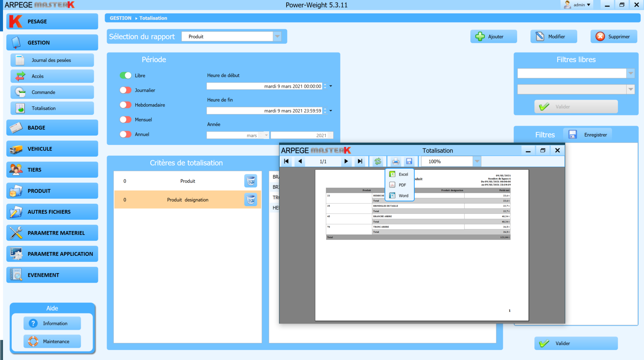Refresh the Totalisation report preview
Screen dimensions: 644x360
[378, 162]
